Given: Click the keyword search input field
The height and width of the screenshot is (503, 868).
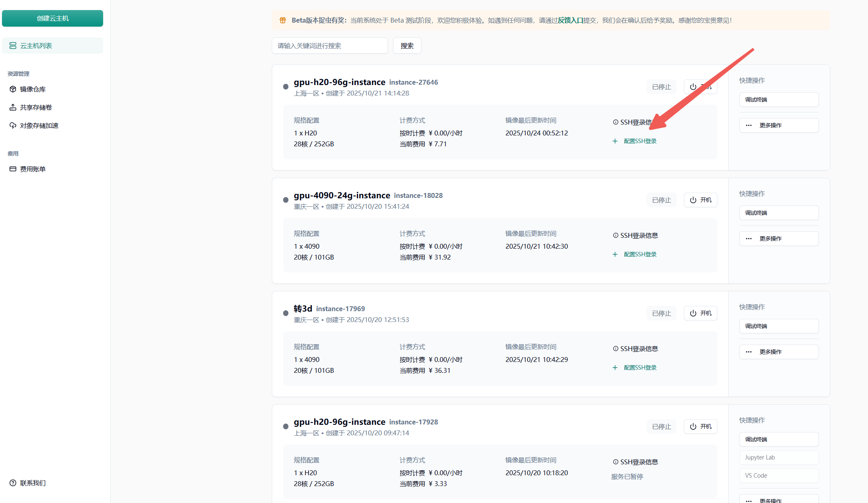Looking at the screenshot, I should (329, 46).
